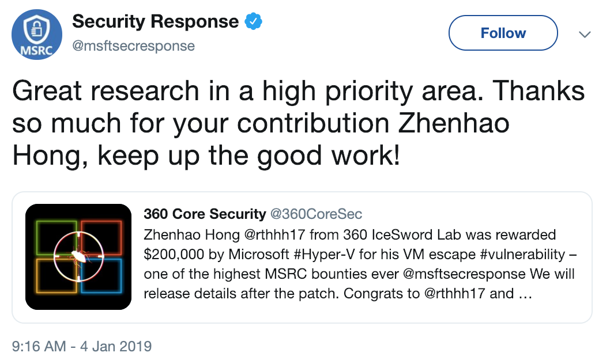
Task: Expand the chevron menu beside Follow
Action: coord(585,35)
